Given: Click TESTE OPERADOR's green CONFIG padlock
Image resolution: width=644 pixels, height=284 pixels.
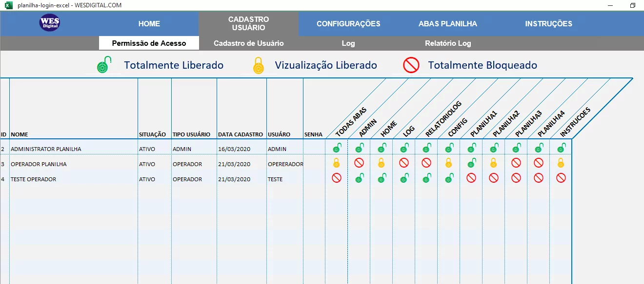Looking at the screenshot, I should pos(449,178).
